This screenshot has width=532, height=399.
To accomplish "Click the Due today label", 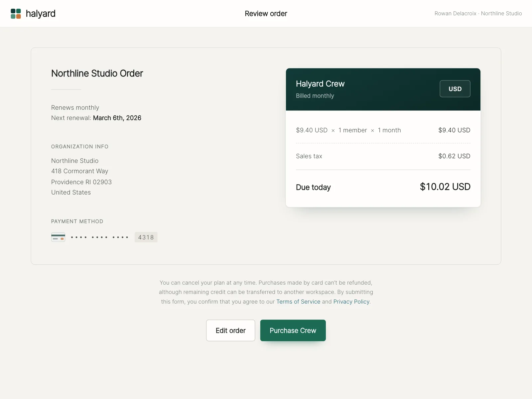I will (313, 187).
